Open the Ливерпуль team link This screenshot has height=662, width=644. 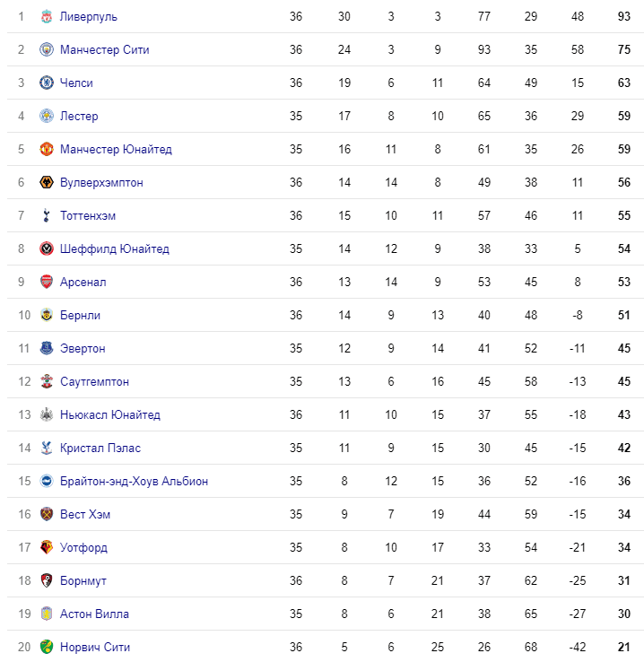[x=88, y=17]
